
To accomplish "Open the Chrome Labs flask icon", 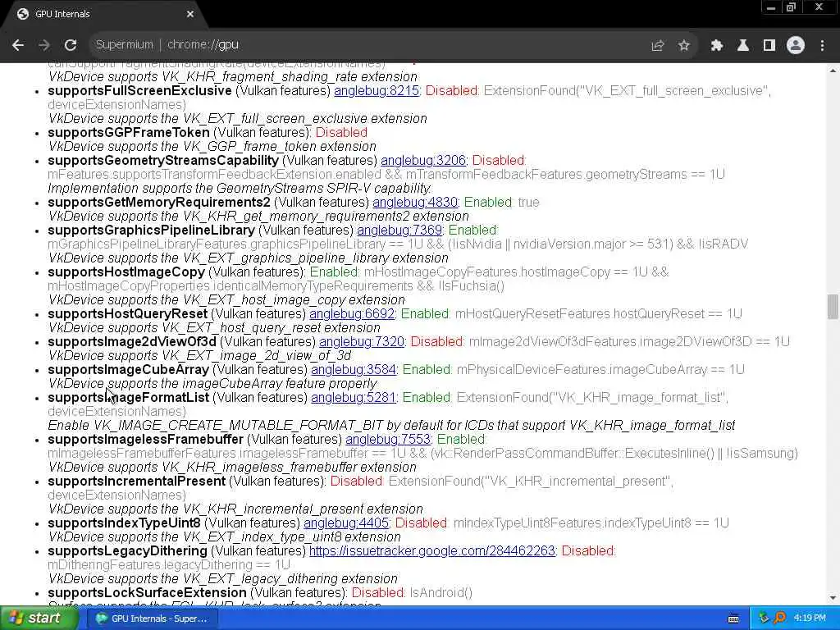I will point(743,46).
